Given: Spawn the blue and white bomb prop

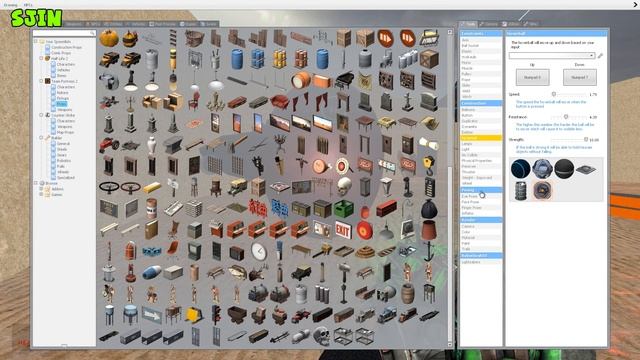Looking at the screenshot, I should coord(151,272).
